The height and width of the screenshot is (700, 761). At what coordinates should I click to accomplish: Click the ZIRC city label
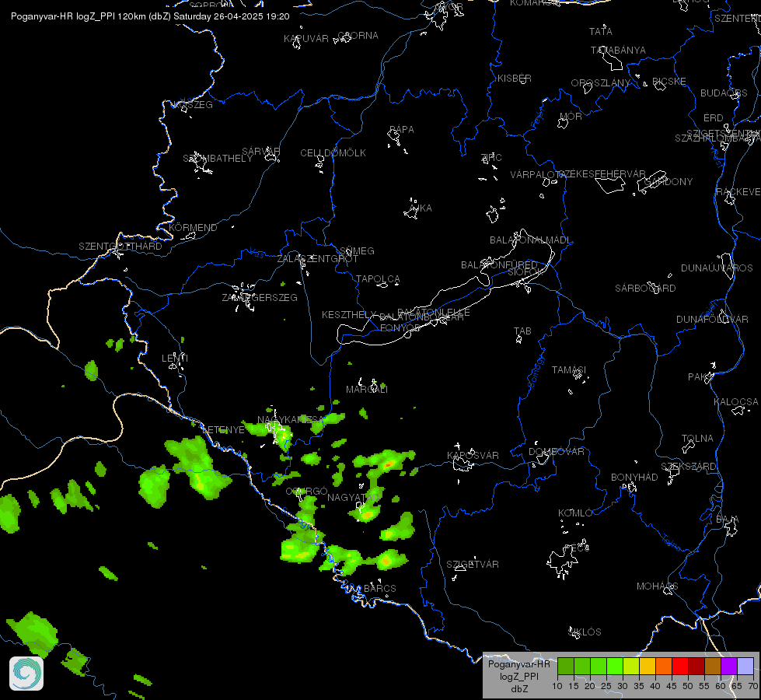pyautogui.click(x=491, y=157)
